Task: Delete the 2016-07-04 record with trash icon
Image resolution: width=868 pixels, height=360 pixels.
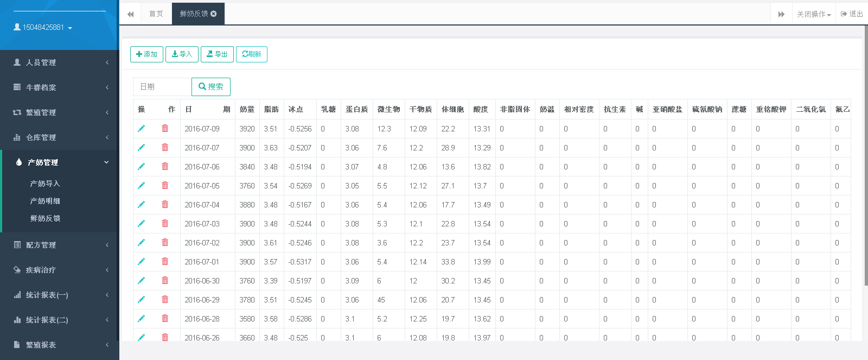Action: pos(165,205)
